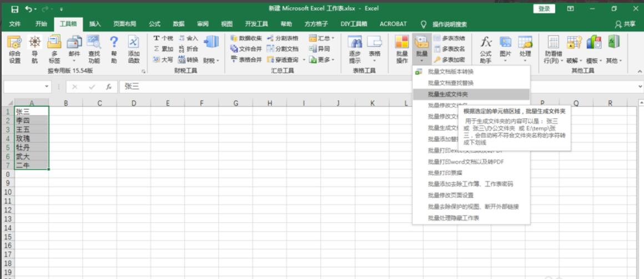The image size is (644, 279).
Task: Select 批量打印票据 menu item
Action: click(471, 173)
